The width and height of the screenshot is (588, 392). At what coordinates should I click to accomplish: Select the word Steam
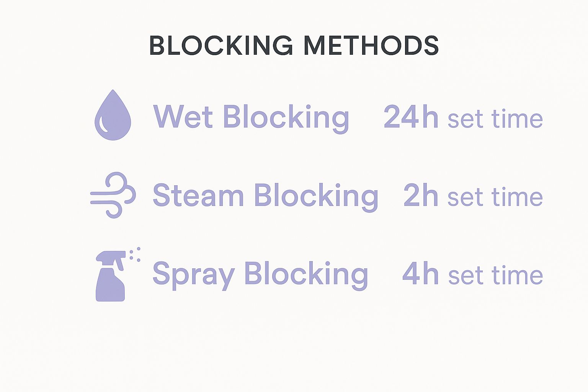198,195
